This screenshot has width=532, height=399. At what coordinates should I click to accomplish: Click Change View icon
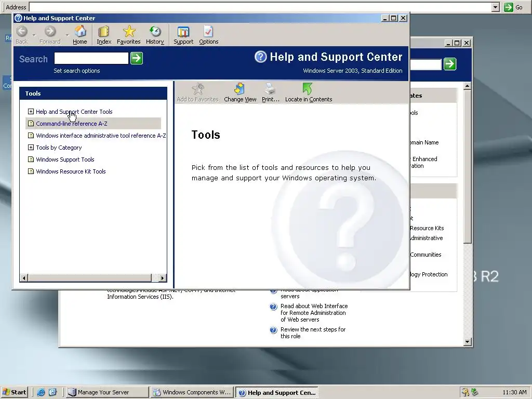[240, 89]
